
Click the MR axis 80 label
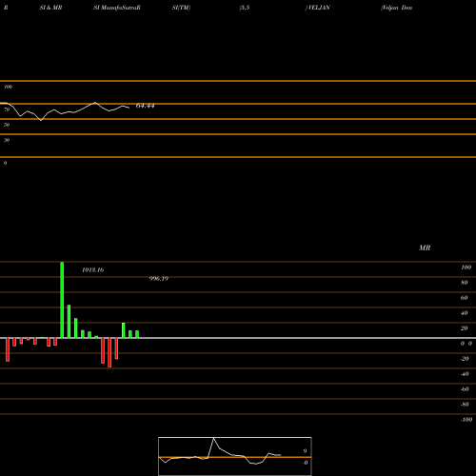(x=465, y=283)
